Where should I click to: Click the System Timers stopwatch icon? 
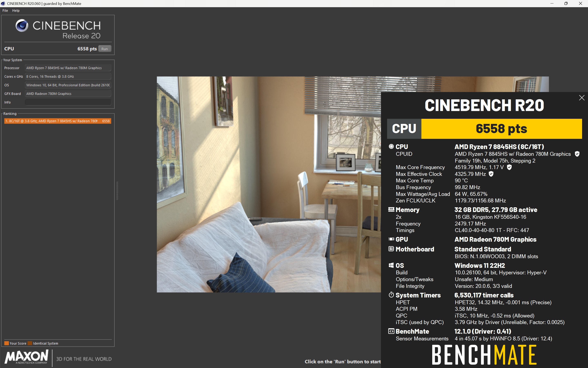[x=391, y=295]
